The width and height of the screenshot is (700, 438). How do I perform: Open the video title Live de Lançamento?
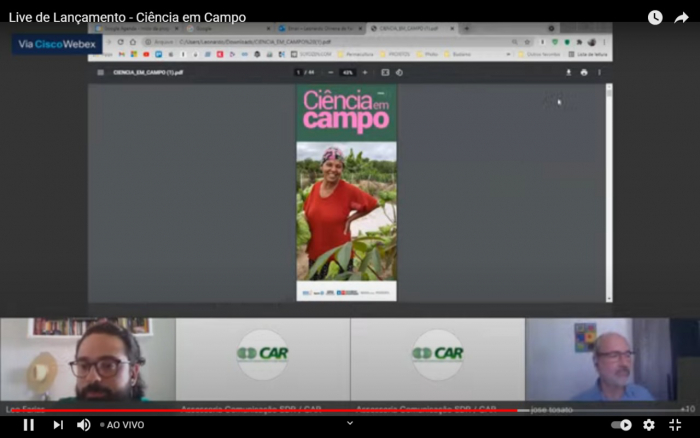[127, 17]
